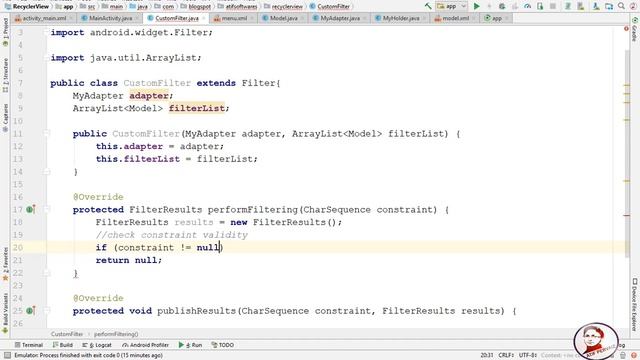
Task: Open the Terminal tool window
Action: (29, 345)
